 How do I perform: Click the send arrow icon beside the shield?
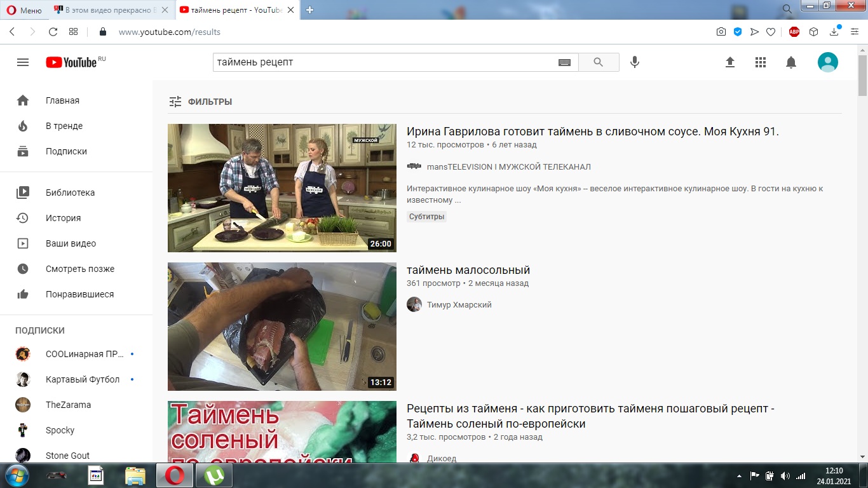click(x=754, y=32)
